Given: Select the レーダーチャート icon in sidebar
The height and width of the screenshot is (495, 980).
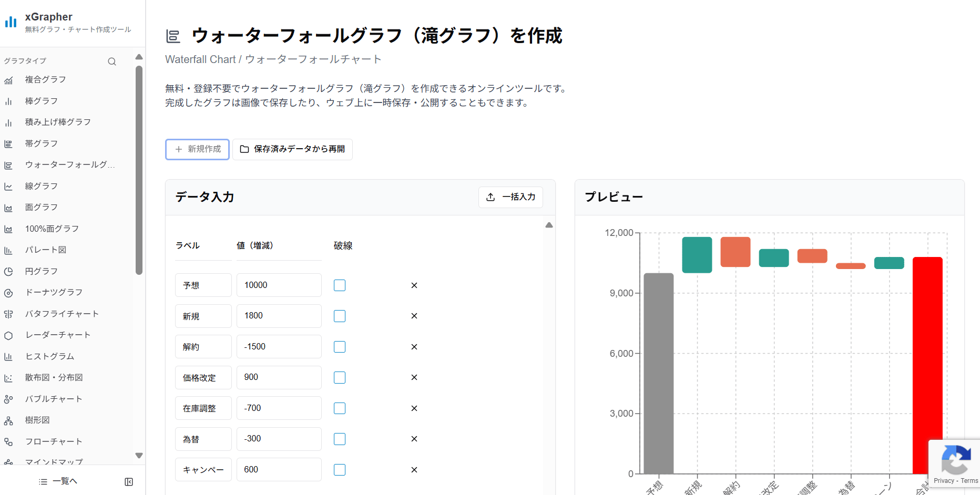Looking at the screenshot, I should click(x=9, y=335).
